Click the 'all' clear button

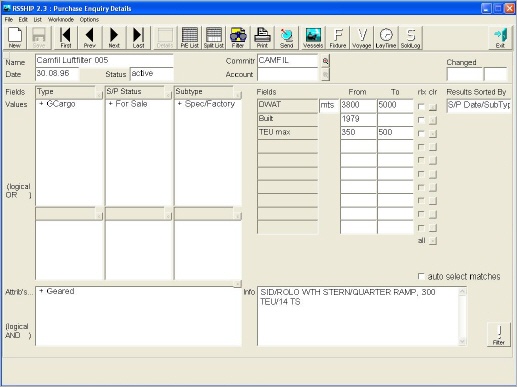tap(433, 241)
